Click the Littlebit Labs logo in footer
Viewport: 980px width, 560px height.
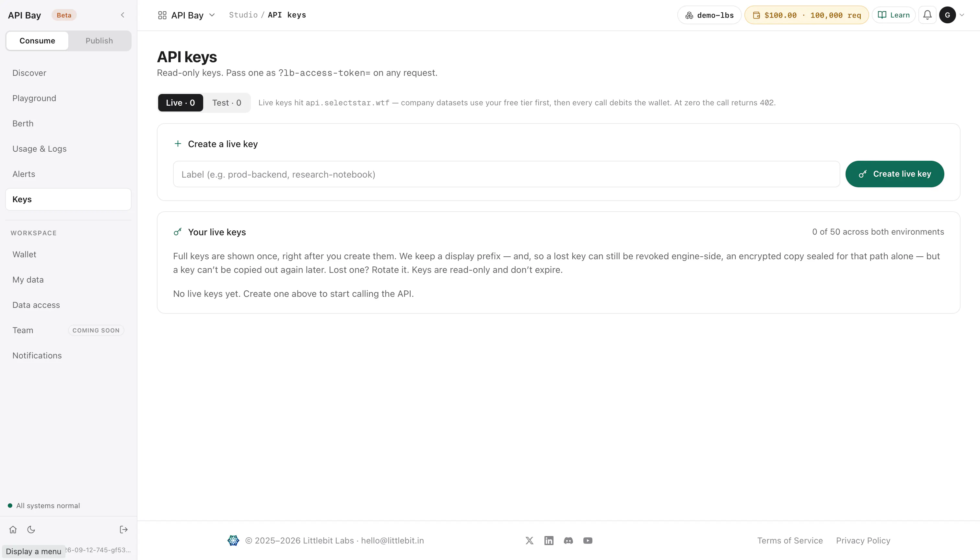[233, 540]
